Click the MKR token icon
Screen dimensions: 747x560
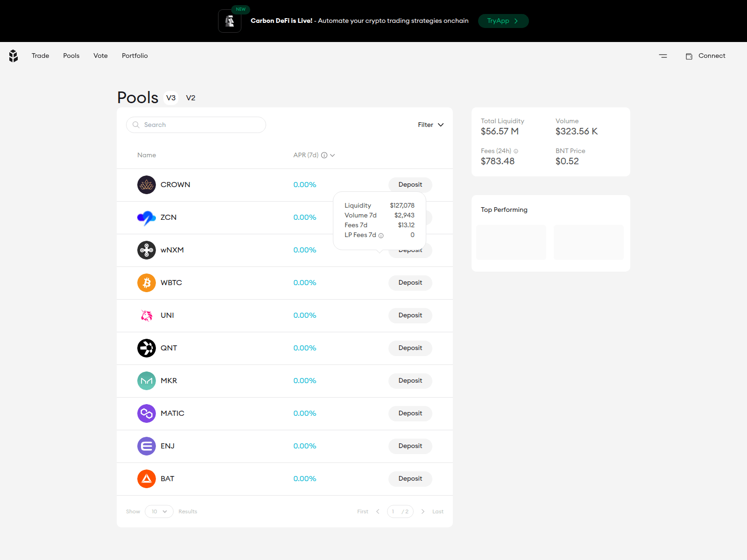(146, 380)
